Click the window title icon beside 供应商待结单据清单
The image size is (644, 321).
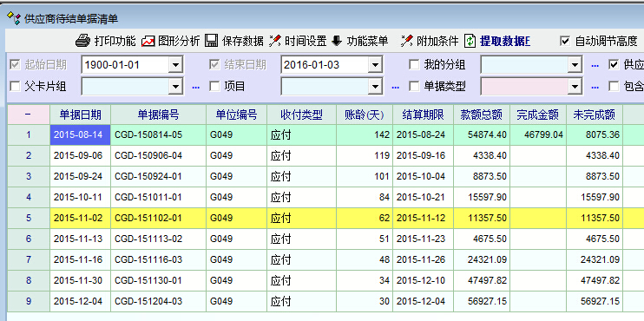tap(14, 18)
